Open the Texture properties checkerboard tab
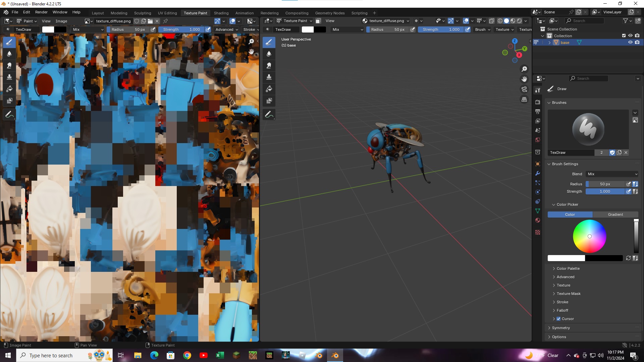This screenshot has width=644, height=362. (538, 232)
